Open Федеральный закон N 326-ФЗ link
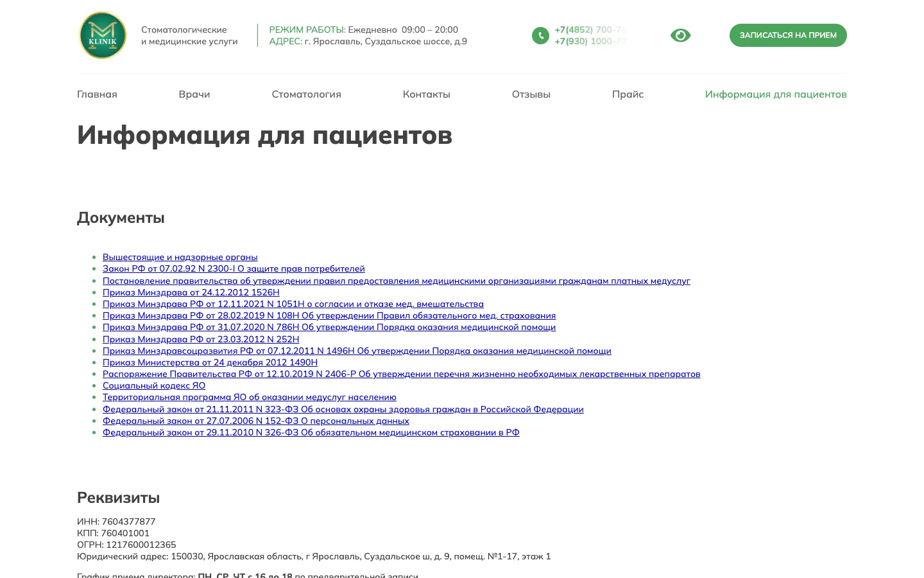The width and height of the screenshot is (924, 578). (311, 432)
